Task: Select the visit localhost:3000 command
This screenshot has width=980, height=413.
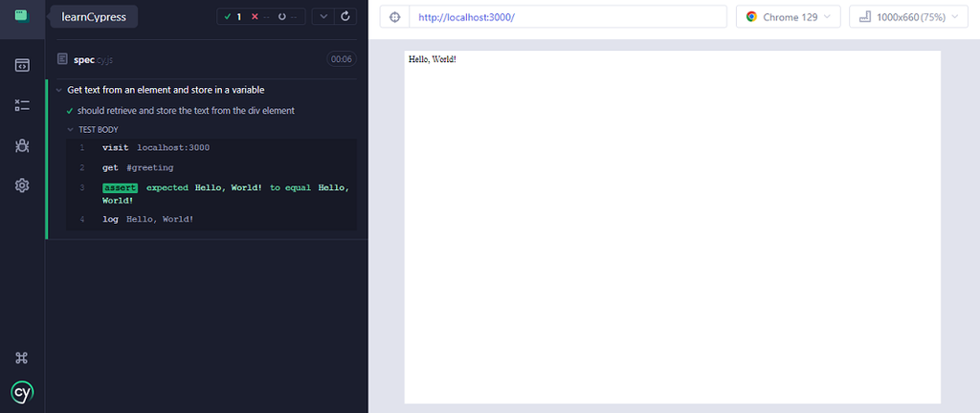Action: pyautogui.click(x=212, y=148)
